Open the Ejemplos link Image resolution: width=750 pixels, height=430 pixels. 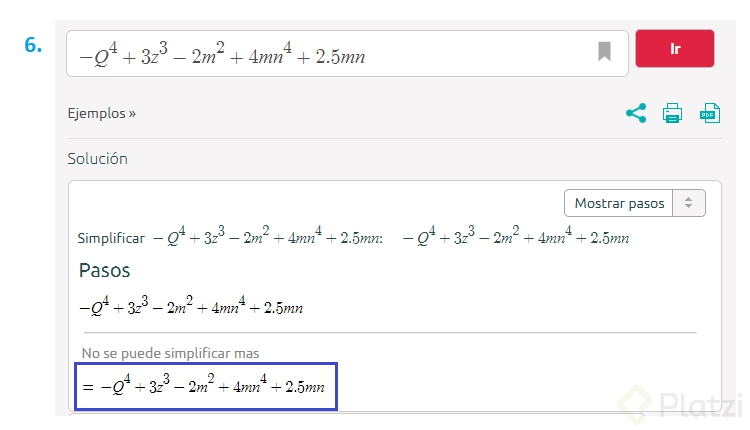(101, 113)
